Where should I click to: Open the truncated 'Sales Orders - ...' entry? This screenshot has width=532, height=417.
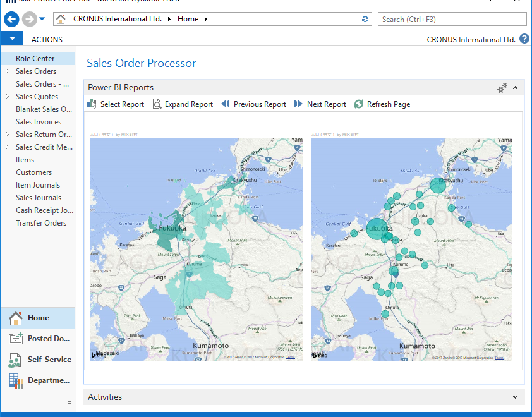[42, 84]
